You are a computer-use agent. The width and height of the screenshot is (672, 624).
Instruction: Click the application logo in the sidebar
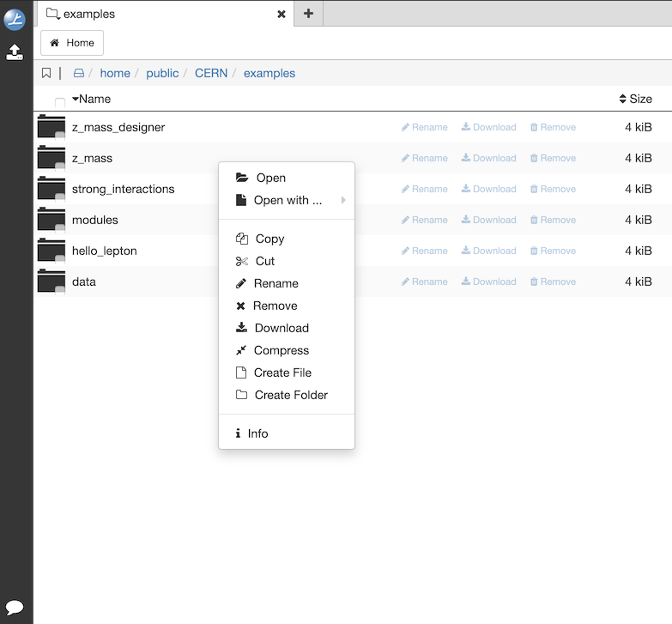click(x=15, y=20)
